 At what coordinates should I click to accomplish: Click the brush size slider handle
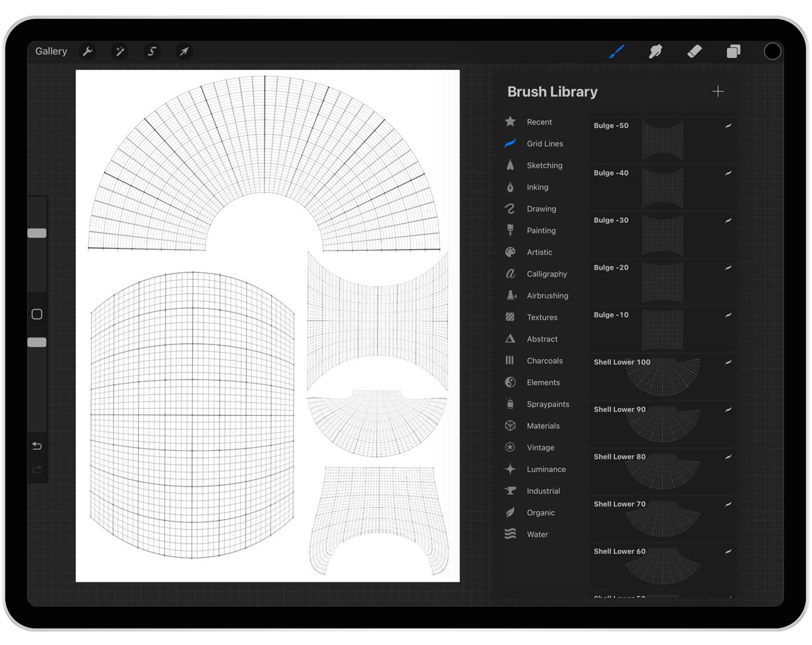click(37, 233)
